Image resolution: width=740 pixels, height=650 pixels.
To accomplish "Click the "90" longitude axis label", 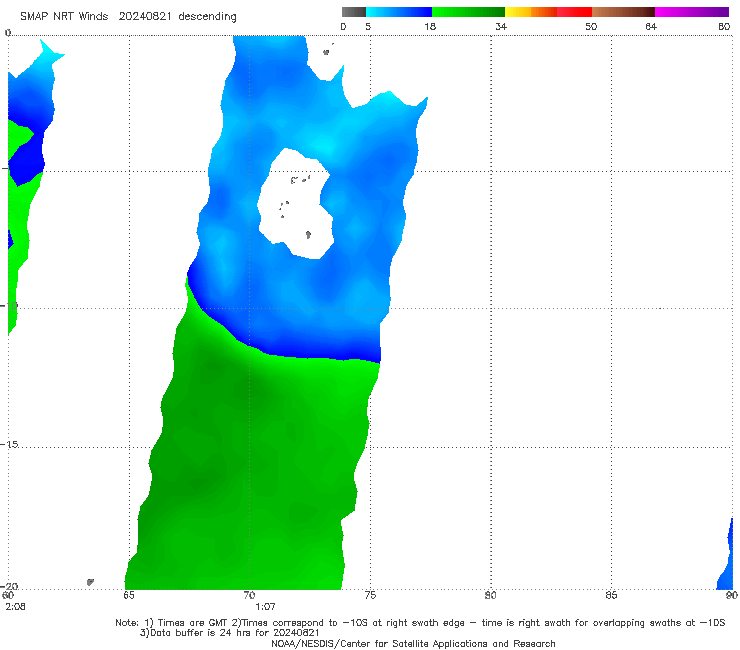I will pyautogui.click(x=732, y=595).
